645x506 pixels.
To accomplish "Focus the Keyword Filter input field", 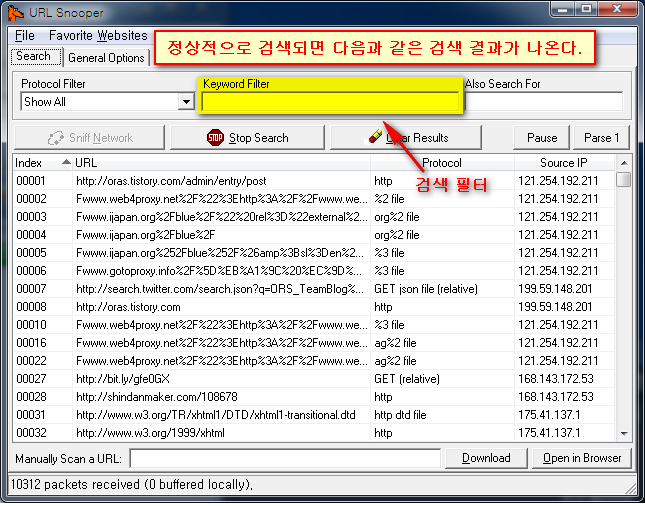I will point(330,102).
